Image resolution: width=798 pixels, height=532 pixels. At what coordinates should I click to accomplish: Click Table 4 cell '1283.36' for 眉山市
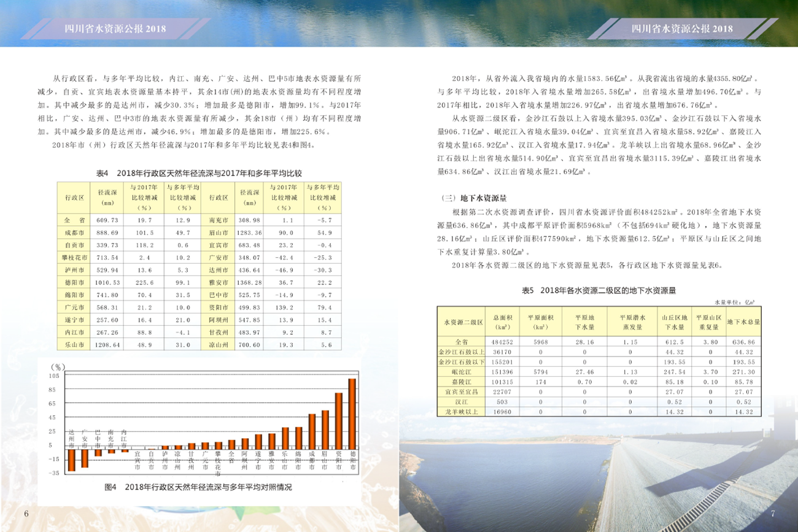249,233
